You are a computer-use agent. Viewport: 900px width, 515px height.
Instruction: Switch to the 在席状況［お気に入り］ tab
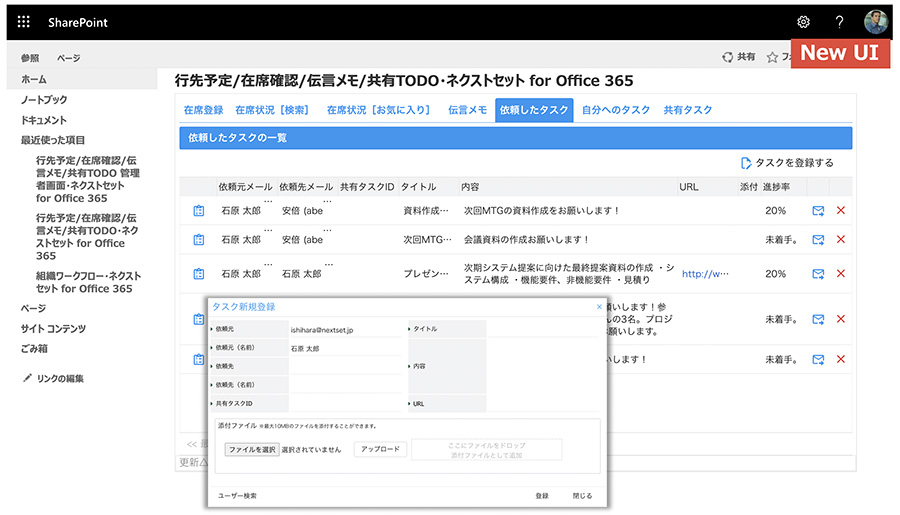379,110
